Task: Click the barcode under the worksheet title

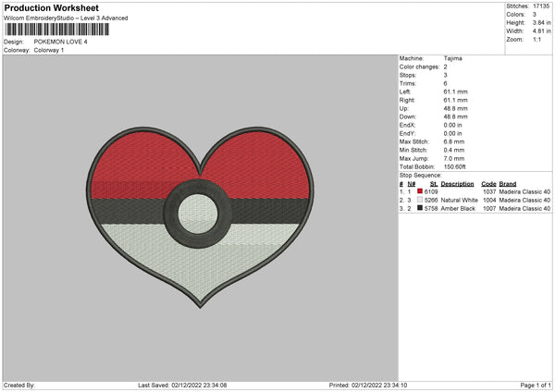Action: click(x=57, y=30)
